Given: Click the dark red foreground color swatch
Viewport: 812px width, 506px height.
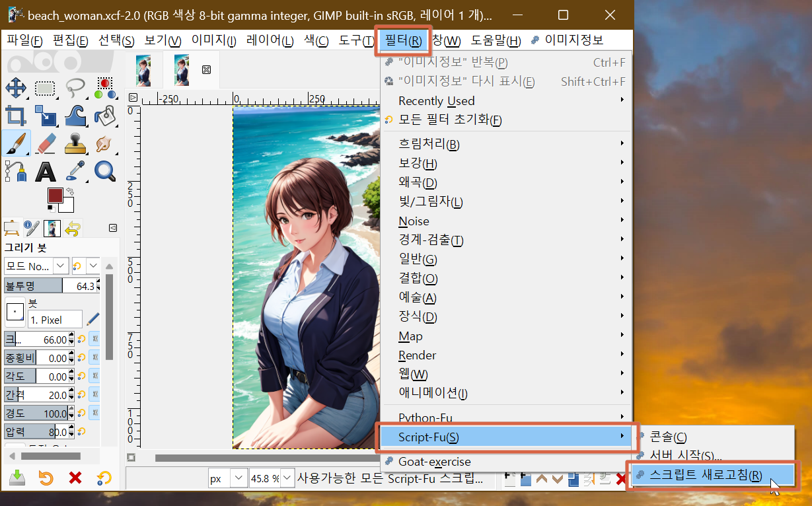Looking at the screenshot, I should [x=55, y=196].
